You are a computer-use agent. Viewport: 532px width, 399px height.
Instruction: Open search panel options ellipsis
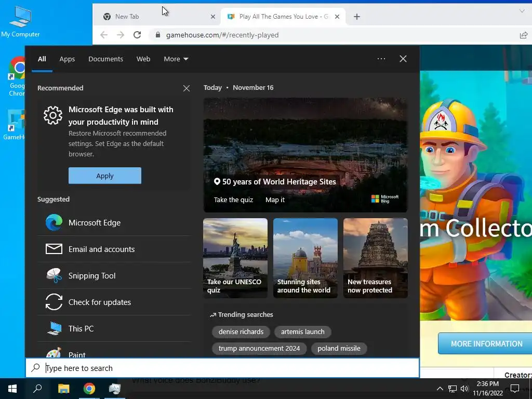381,59
